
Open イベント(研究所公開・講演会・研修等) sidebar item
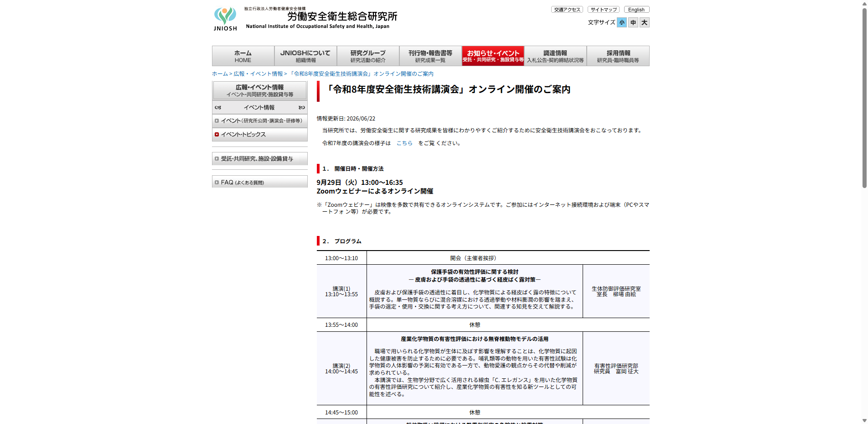(260, 121)
